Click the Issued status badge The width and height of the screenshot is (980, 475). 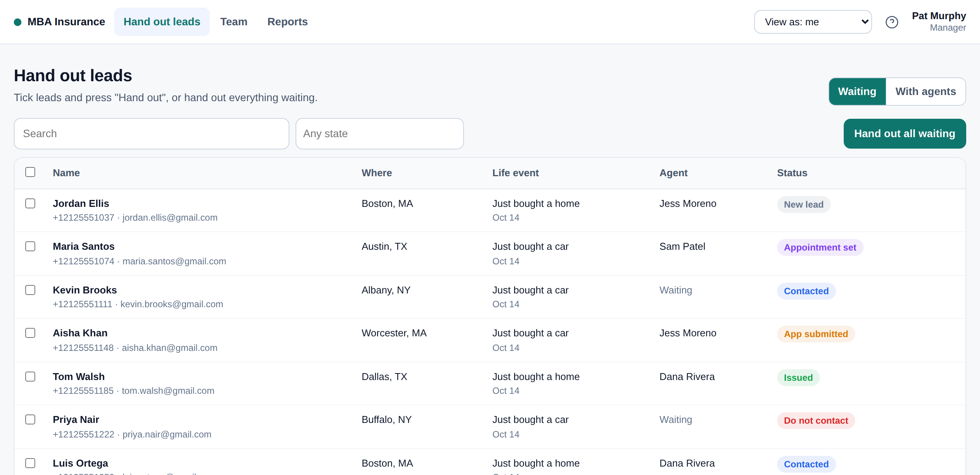pyautogui.click(x=798, y=378)
